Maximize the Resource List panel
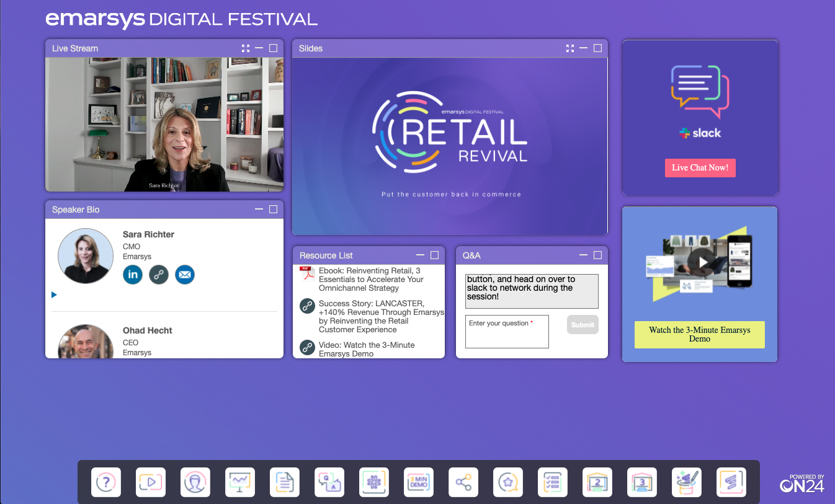Screen dimensions: 835x504 click(x=435, y=255)
